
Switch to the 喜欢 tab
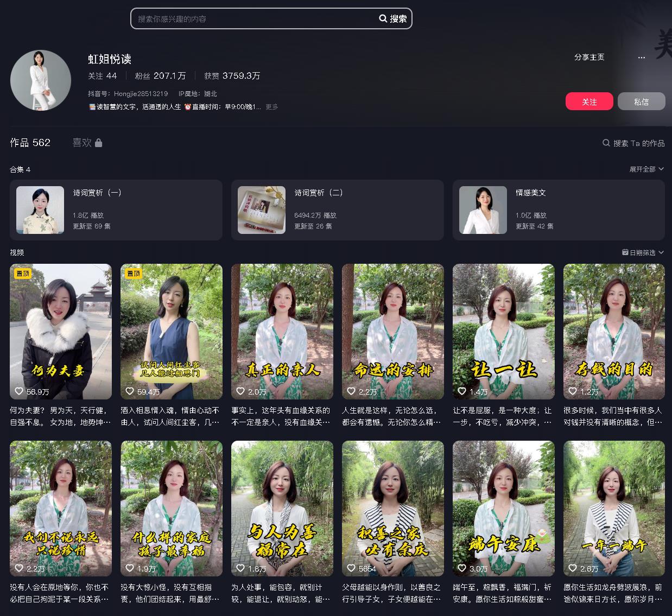tap(82, 143)
